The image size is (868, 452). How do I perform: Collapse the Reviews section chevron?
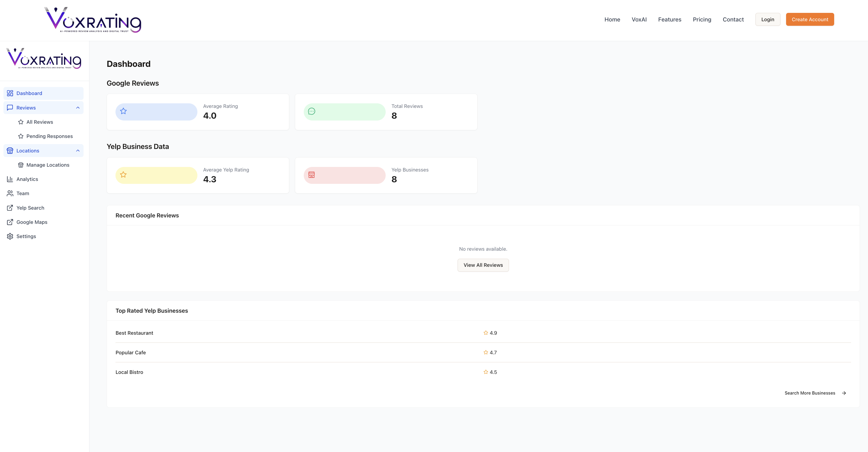pos(78,108)
